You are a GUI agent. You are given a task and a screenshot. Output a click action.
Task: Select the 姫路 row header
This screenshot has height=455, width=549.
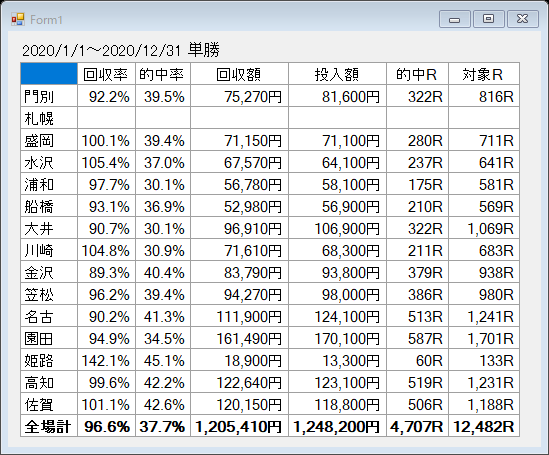[x=49, y=360]
